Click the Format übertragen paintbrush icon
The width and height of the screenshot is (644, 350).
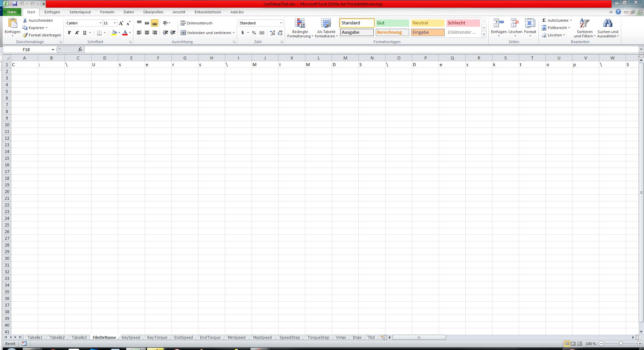click(x=25, y=35)
